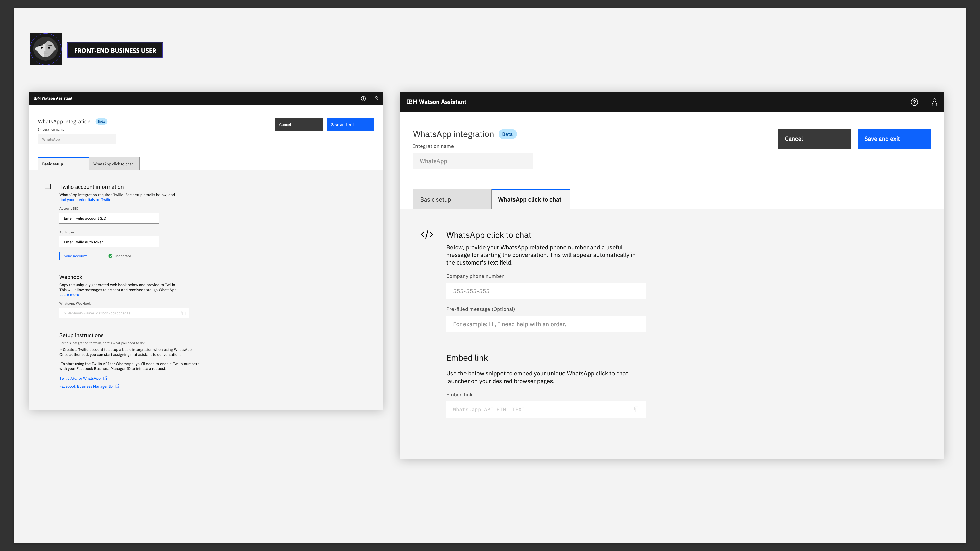
Task: Click external link icon next to Twilio API for WhatsApp
Action: tap(105, 378)
